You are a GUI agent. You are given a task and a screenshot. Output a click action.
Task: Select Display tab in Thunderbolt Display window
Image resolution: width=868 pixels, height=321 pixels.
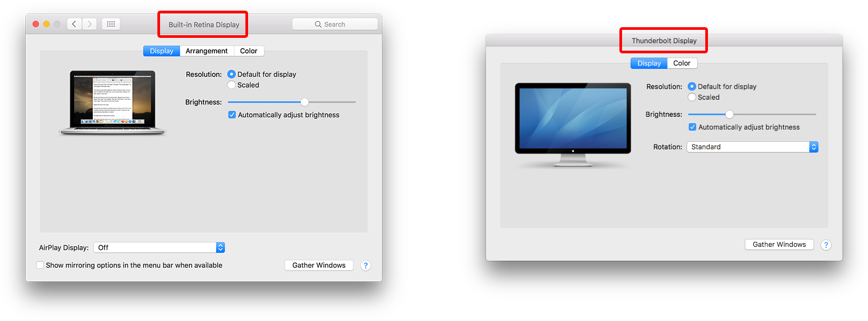pyautogui.click(x=649, y=63)
